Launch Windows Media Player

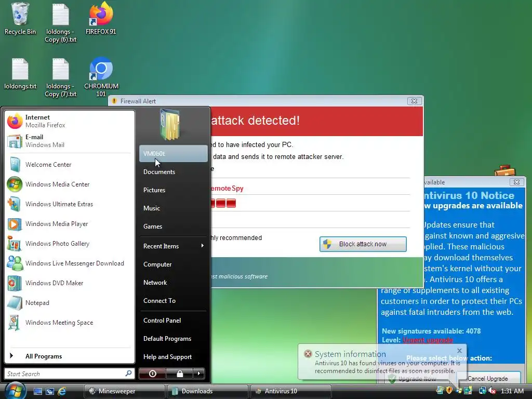[x=70, y=224]
